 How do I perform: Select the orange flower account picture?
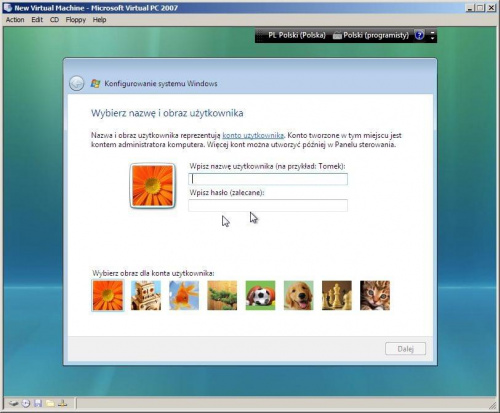[108, 295]
